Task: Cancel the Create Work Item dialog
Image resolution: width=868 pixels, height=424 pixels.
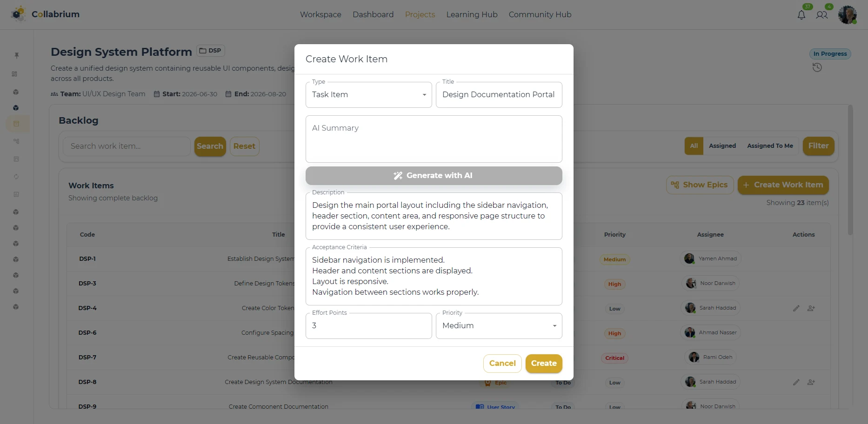Action: click(502, 364)
